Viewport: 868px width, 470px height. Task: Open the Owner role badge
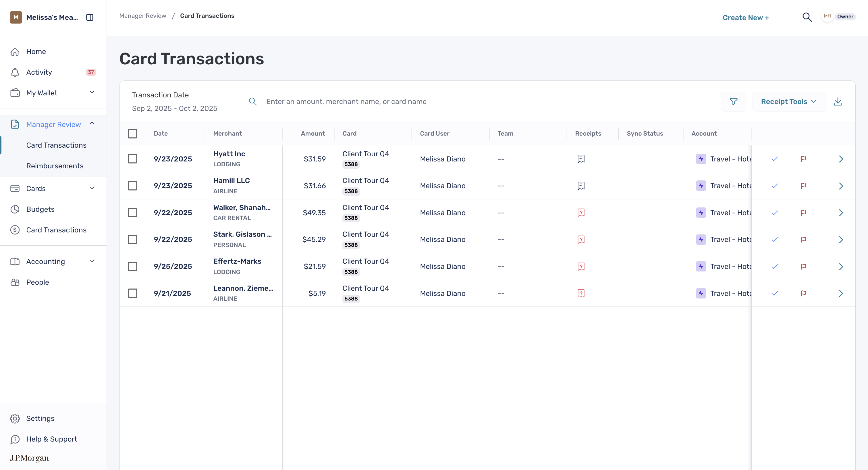pyautogui.click(x=845, y=16)
